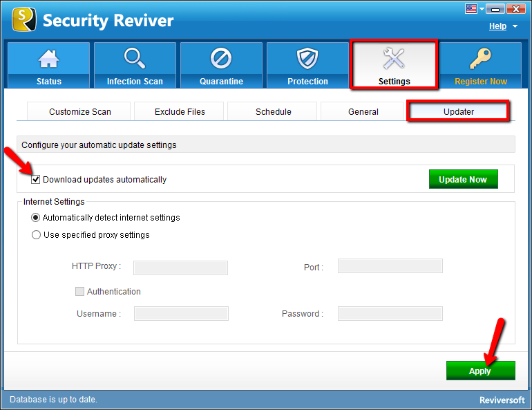Click the 'Internet Settings' group label
The width and height of the screenshot is (532, 410).
[x=54, y=202]
